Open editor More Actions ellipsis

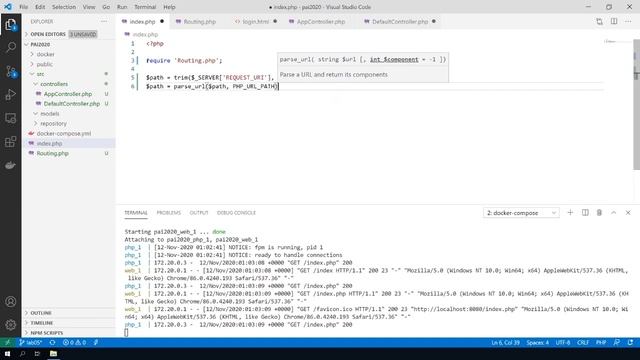pyautogui.click(x=628, y=22)
